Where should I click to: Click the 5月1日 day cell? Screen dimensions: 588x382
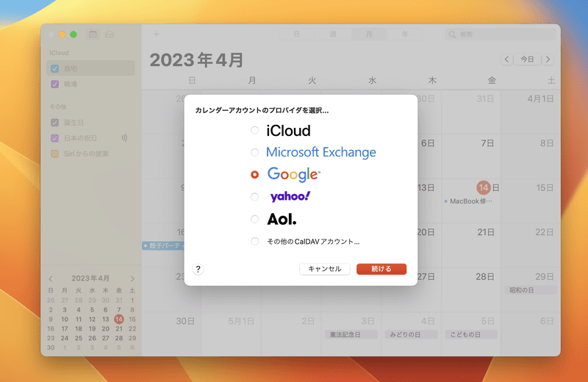[x=231, y=333]
